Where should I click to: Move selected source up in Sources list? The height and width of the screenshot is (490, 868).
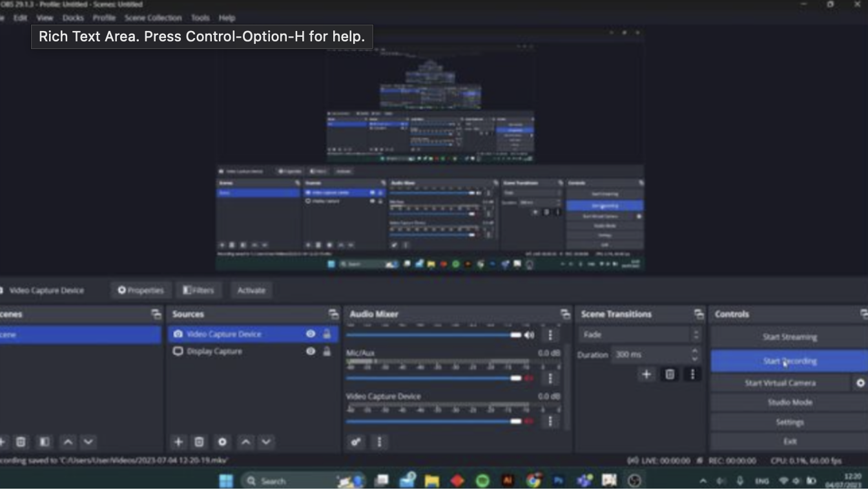[x=245, y=442]
